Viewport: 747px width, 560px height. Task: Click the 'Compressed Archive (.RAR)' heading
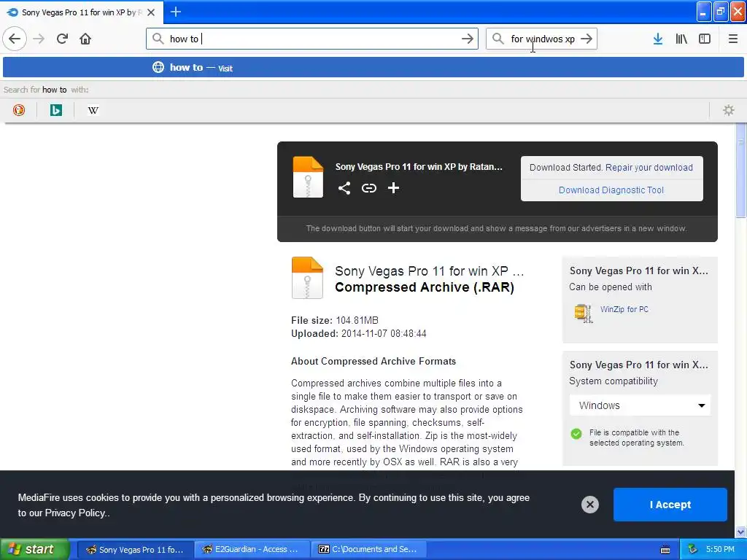[x=425, y=287]
